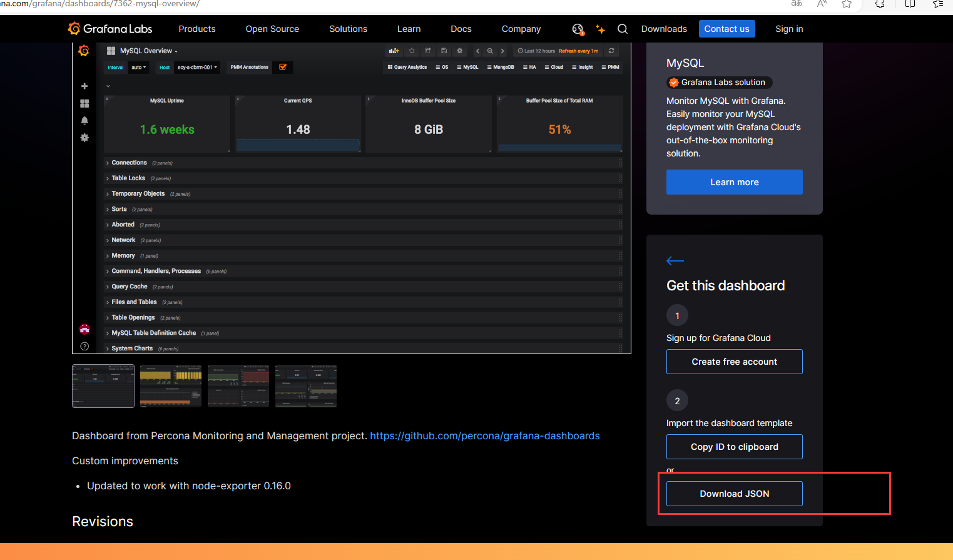Open the globe status icon in navbar

click(578, 29)
